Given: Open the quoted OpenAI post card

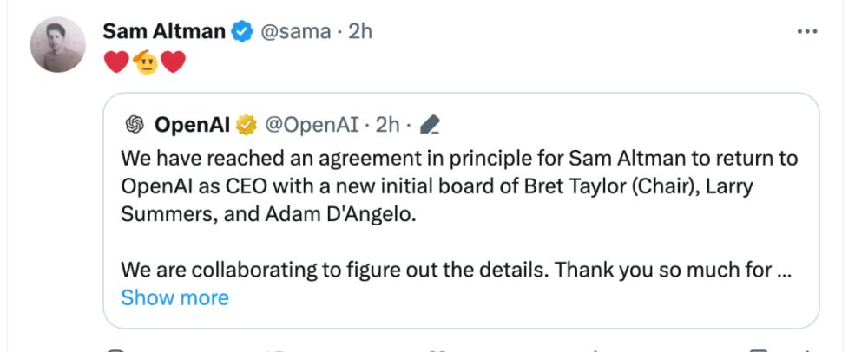Looking at the screenshot, I should (461, 211).
